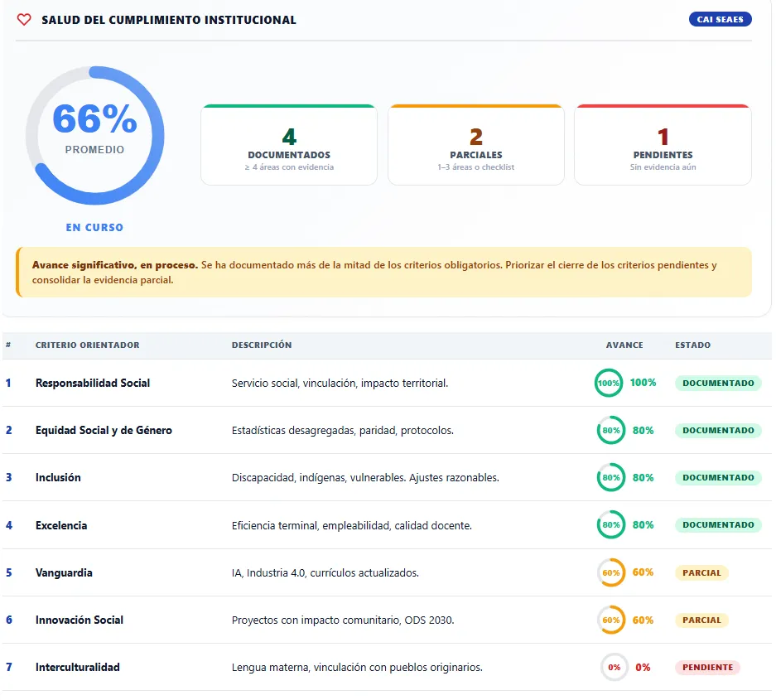Click the yellow 'Avance significativo' notice banner

click(384, 273)
